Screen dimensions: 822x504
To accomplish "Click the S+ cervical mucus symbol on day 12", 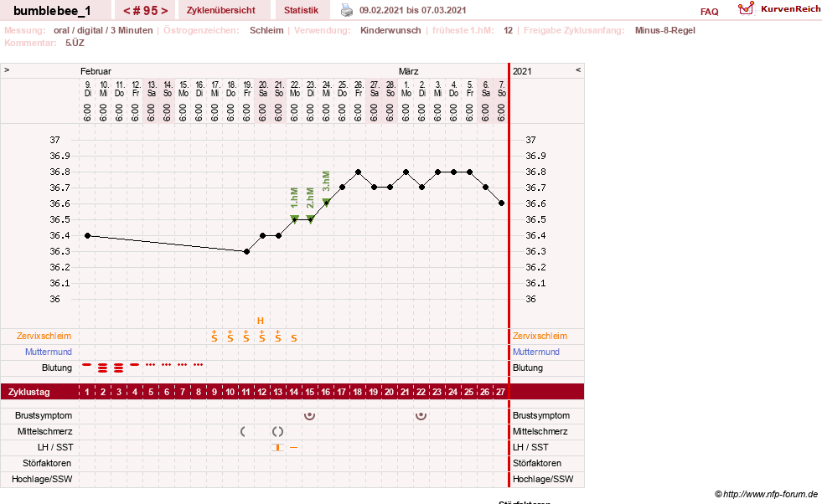I will coord(262,337).
